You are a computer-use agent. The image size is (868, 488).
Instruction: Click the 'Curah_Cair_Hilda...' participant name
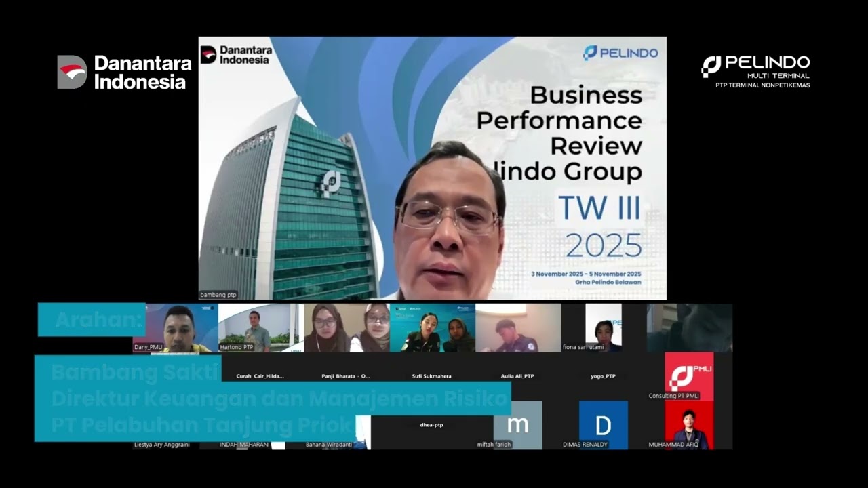pyautogui.click(x=260, y=376)
